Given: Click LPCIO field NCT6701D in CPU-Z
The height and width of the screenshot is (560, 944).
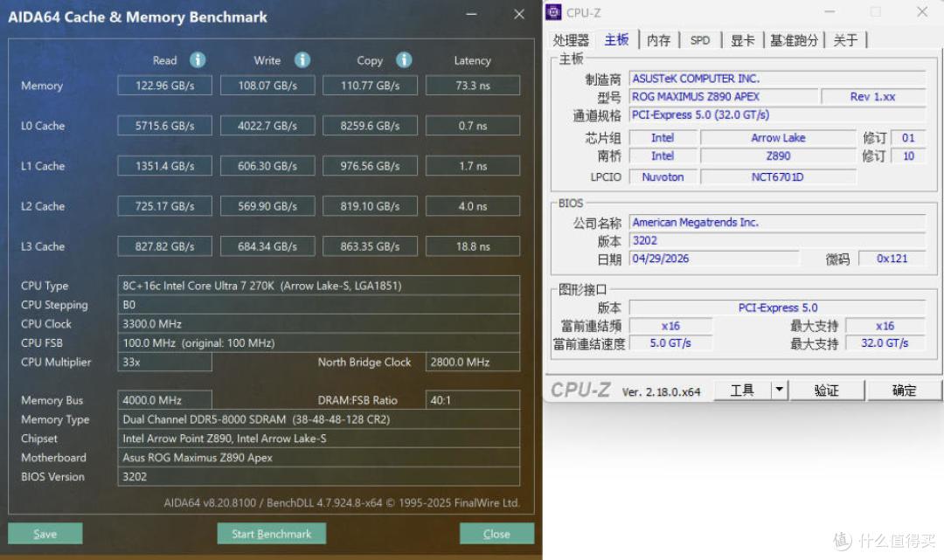Looking at the screenshot, I should tap(778, 176).
